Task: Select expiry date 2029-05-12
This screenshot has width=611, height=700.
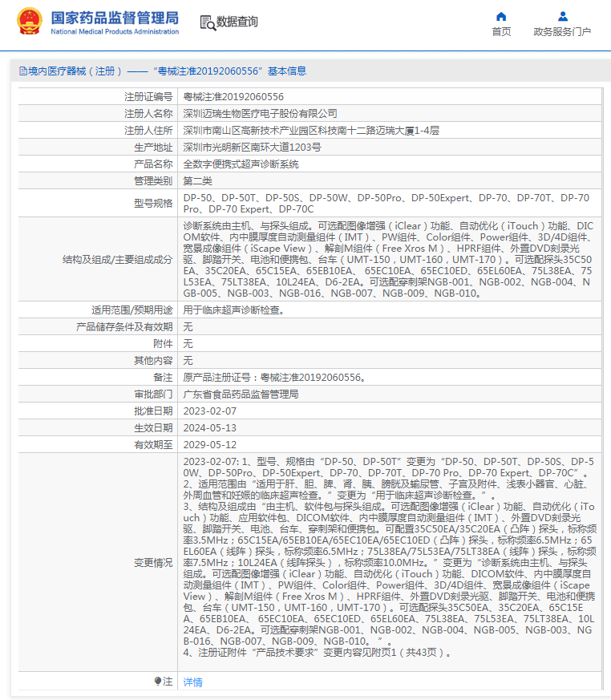Action: 210,445
